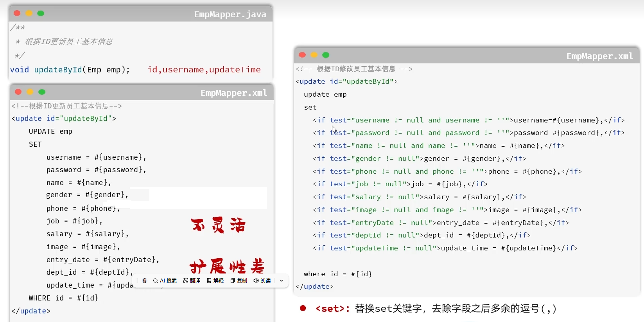Click green dot on right EmpMapper.xml window
This screenshot has width=644, height=322.
326,55
